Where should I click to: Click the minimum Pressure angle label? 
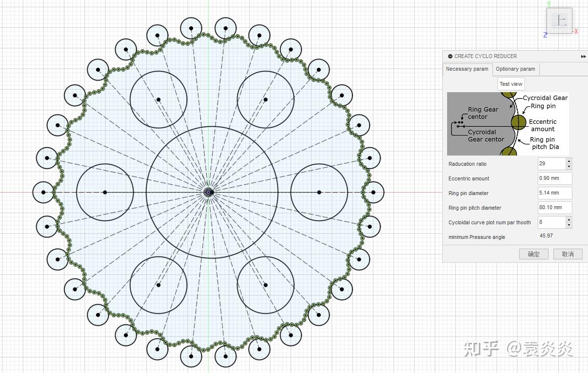pyautogui.click(x=477, y=237)
